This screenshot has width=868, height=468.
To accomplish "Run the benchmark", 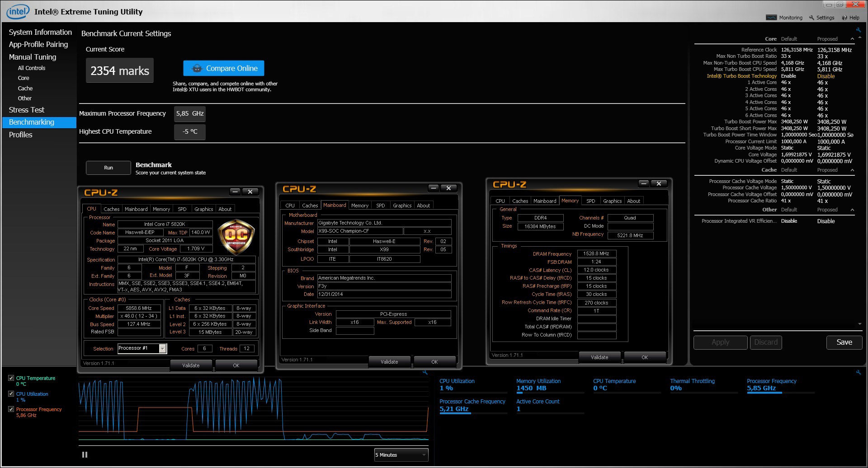I will coord(108,168).
